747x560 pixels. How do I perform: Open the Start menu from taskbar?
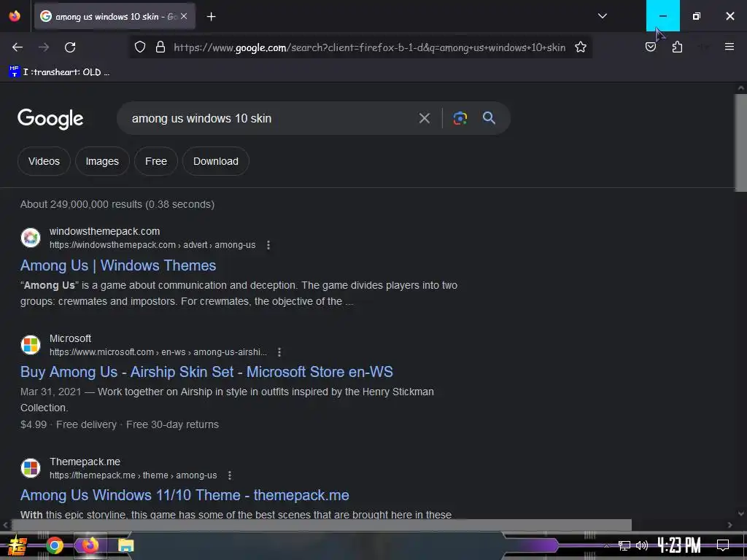click(x=18, y=545)
